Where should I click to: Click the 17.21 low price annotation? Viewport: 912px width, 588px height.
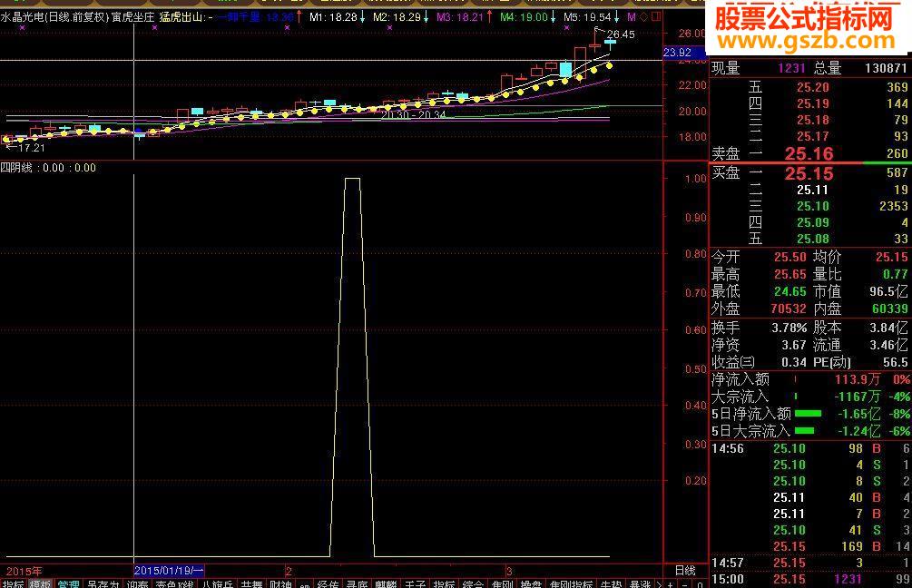click(32, 148)
